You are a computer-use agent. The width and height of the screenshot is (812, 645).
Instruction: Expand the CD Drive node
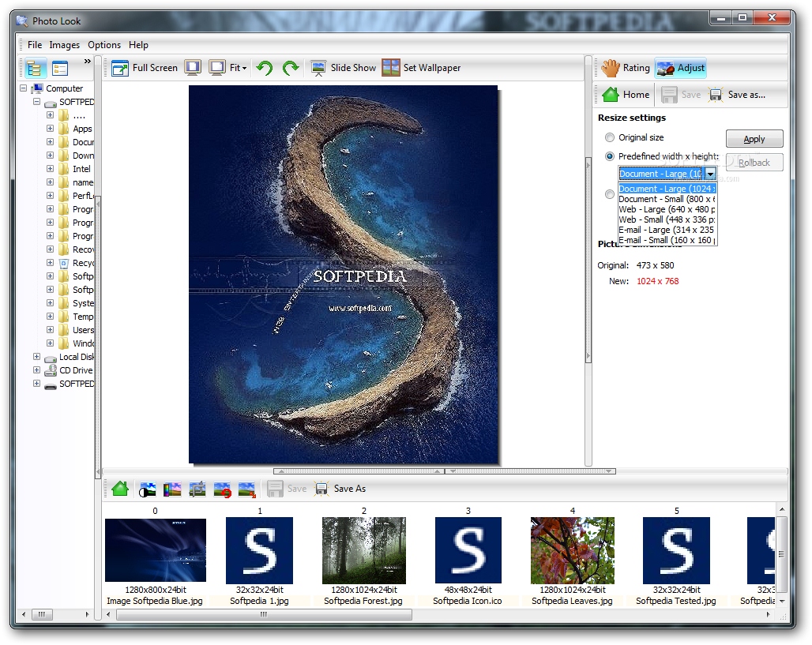point(37,370)
